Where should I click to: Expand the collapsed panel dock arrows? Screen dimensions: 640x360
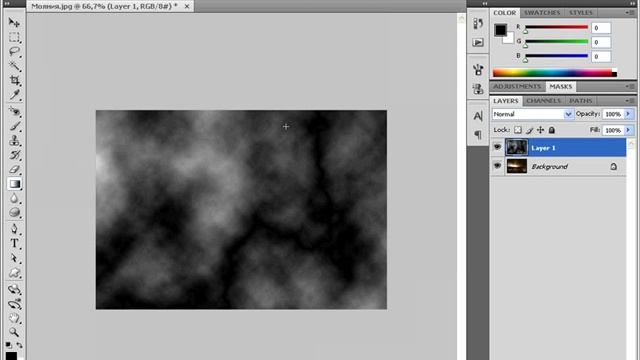point(484,3)
